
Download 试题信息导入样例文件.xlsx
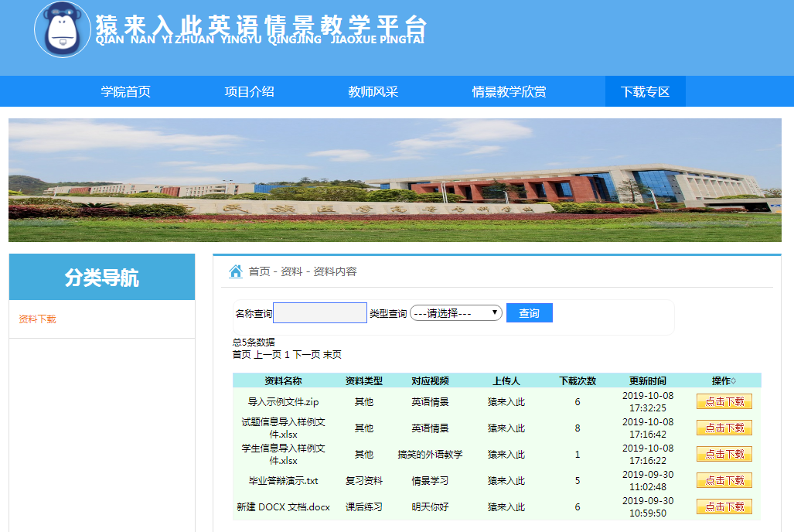click(x=724, y=428)
